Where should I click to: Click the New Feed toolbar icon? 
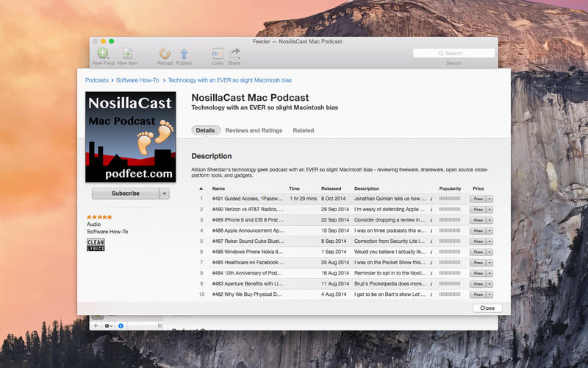103,53
